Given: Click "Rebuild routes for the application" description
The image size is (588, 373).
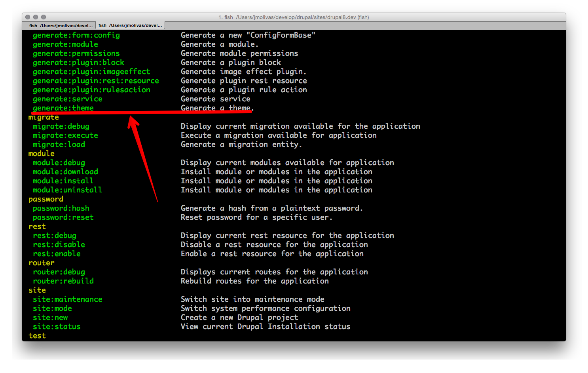Looking at the screenshot, I should [255, 281].
